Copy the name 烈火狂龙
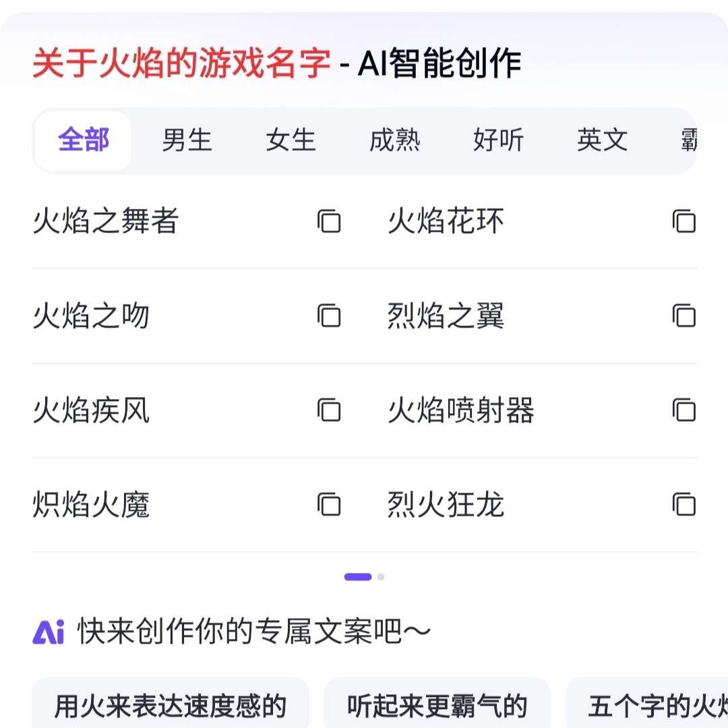 coord(684,504)
